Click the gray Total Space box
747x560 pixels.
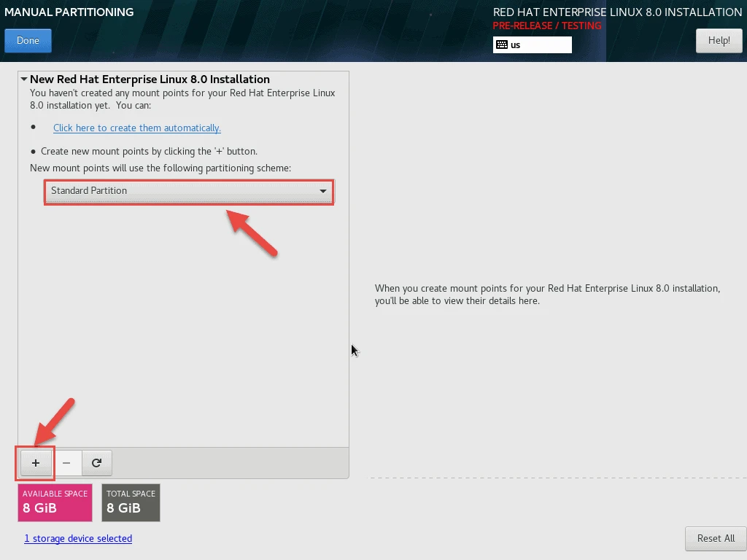point(131,502)
